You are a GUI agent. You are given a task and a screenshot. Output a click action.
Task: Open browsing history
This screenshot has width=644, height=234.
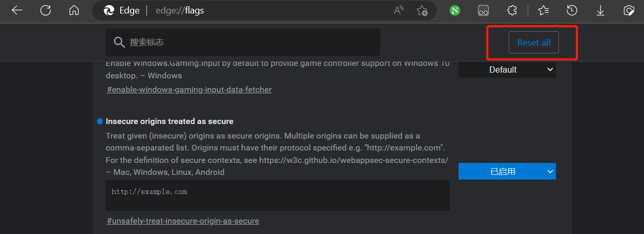pos(572,10)
